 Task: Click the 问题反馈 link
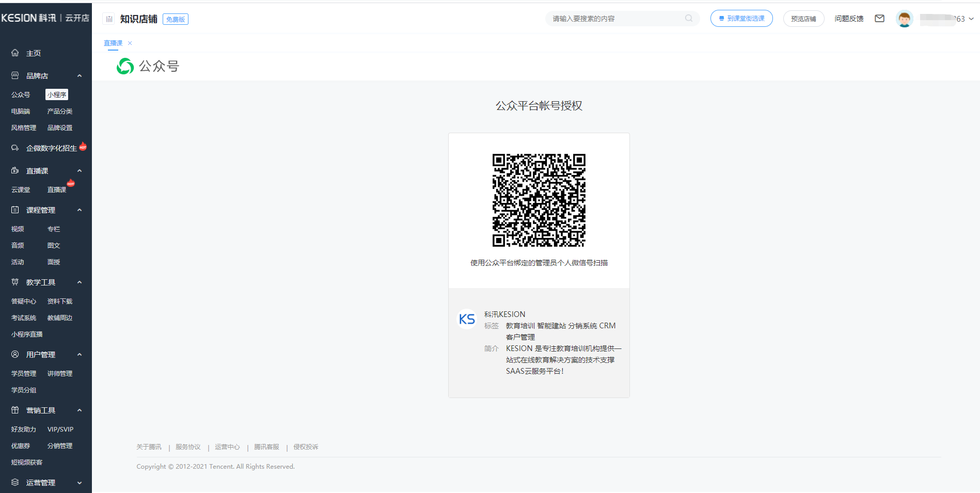pyautogui.click(x=849, y=19)
